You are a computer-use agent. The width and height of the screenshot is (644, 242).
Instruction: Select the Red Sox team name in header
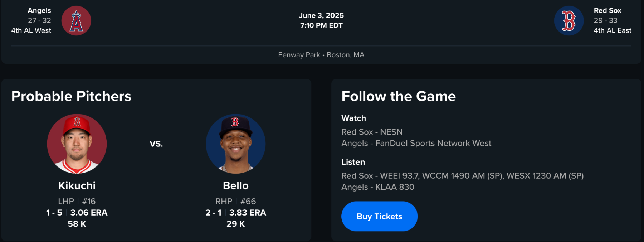coord(608,10)
